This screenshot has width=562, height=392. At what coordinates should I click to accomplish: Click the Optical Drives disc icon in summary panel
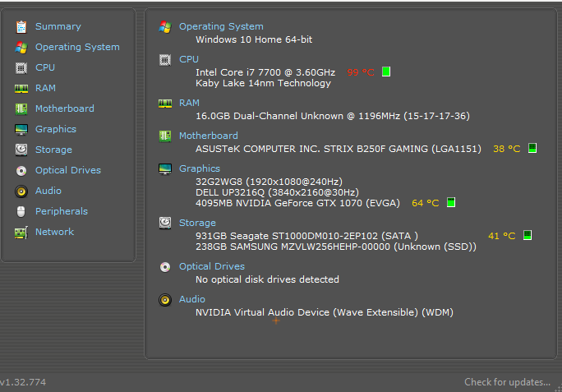pyautogui.click(x=165, y=267)
